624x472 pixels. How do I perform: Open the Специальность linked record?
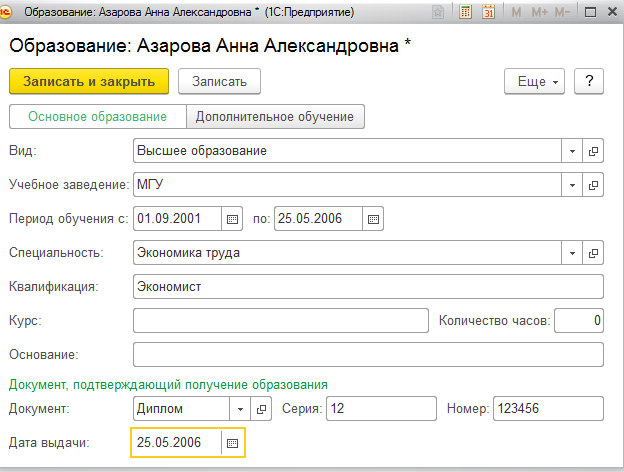click(x=594, y=253)
